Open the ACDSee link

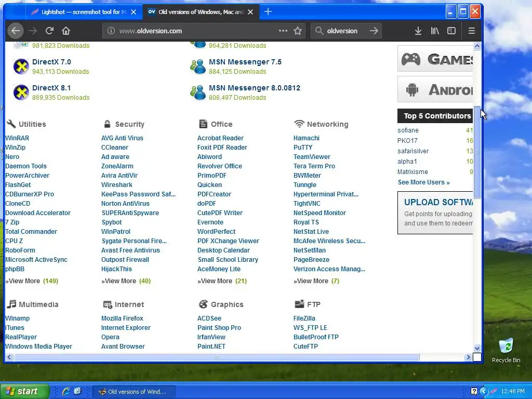(x=209, y=318)
